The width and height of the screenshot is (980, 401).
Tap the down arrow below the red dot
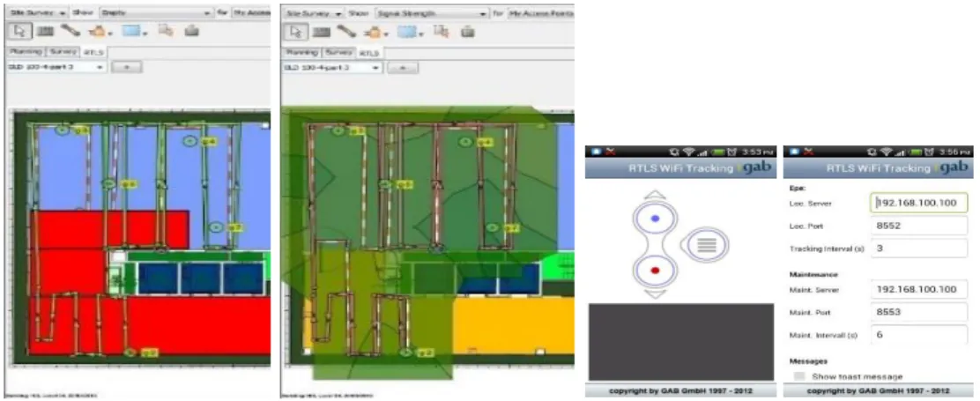click(x=655, y=293)
